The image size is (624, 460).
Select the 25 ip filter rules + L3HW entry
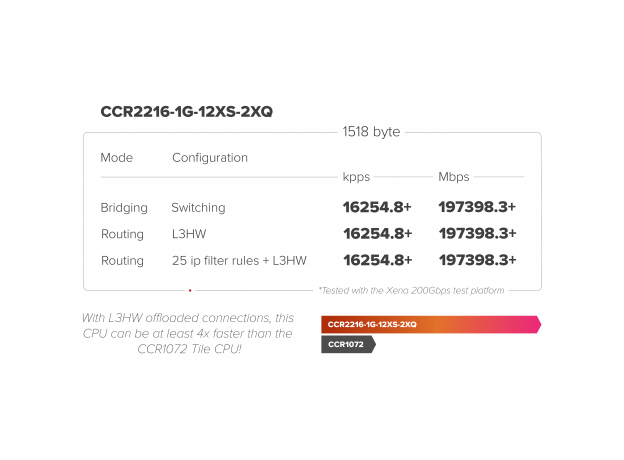239,260
